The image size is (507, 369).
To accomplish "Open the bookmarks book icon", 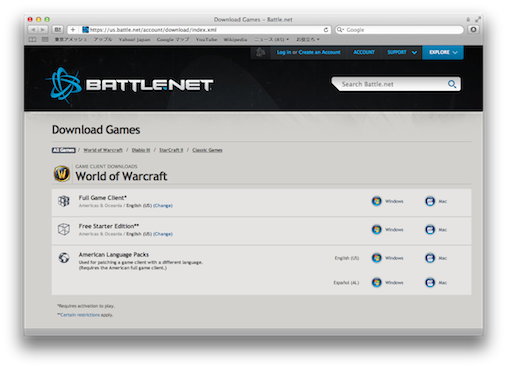I will [x=32, y=40].
